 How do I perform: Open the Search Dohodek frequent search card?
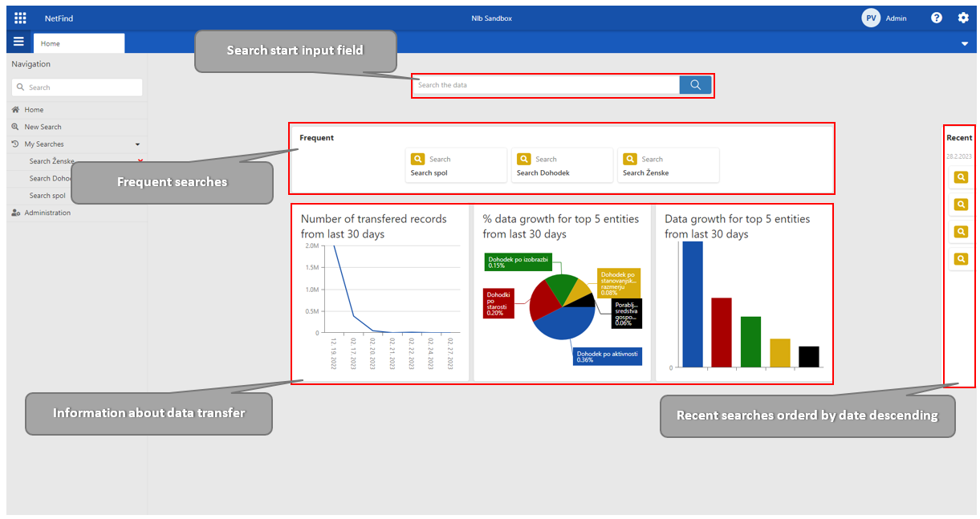[x=561, y=165]
